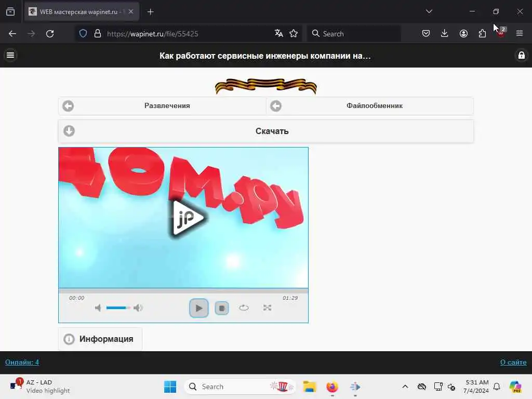This screenshot has height=399, width=532.
Task: Go back in browser history
Action: pos(12,34)
